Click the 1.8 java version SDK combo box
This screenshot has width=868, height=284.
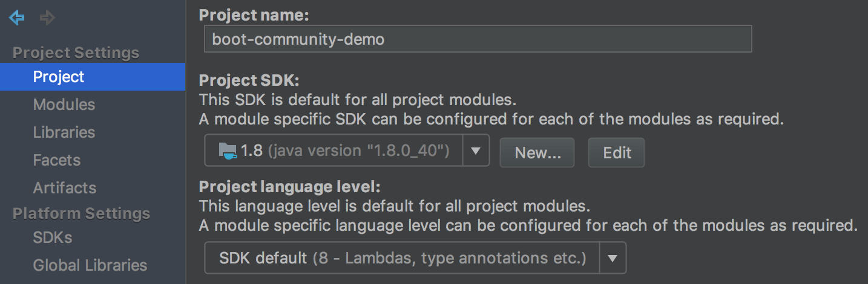334,150
